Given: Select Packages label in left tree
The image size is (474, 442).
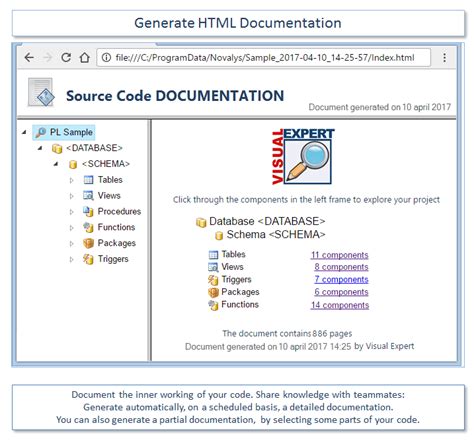Looking at the screenshot, I should click(x=117, y=243).
